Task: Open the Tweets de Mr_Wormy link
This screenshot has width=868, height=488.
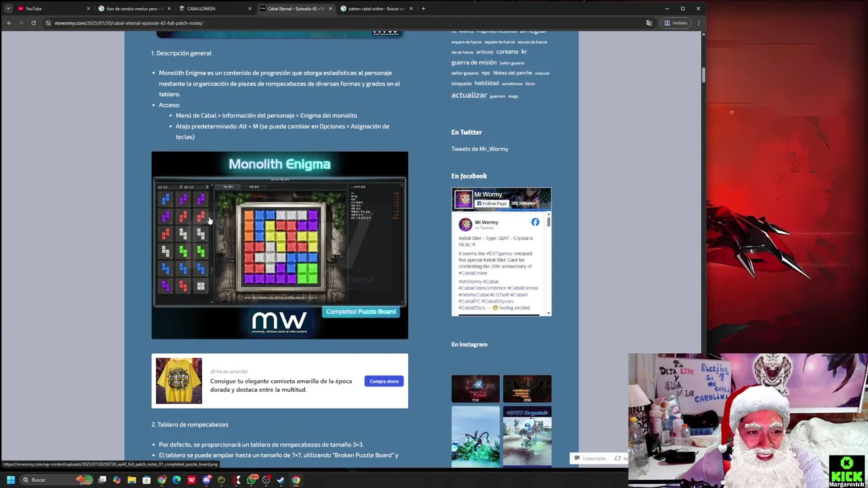Action: click(x=479, y=149)
